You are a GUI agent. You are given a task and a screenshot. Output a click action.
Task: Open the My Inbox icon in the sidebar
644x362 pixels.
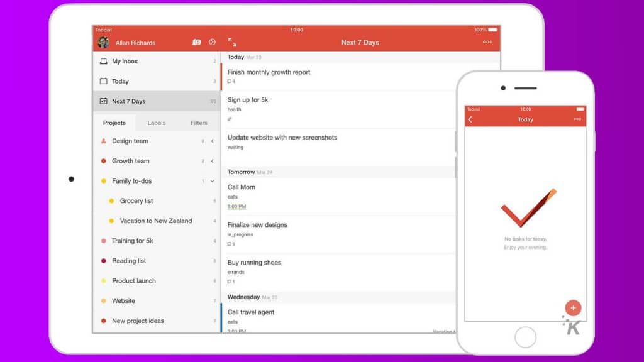103,61
